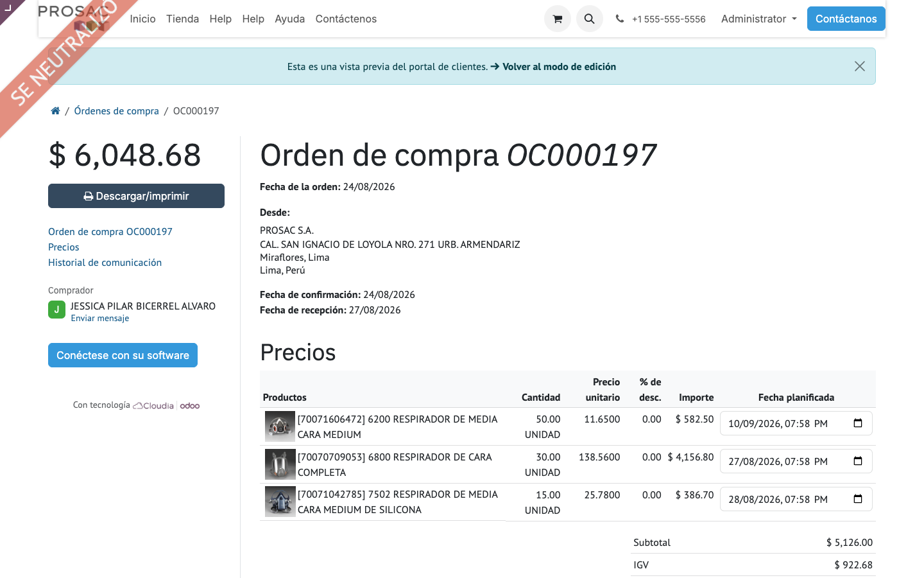Viewport: 924px width, 578px height.
Task: Click Descargar/imprimir button
Action: point(136,196)
